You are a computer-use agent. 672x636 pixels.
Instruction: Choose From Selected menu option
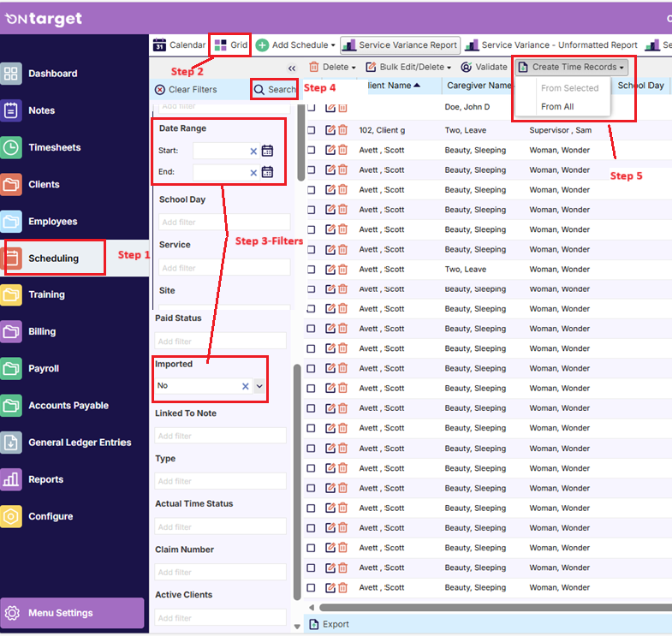click(x=569, y=88)
